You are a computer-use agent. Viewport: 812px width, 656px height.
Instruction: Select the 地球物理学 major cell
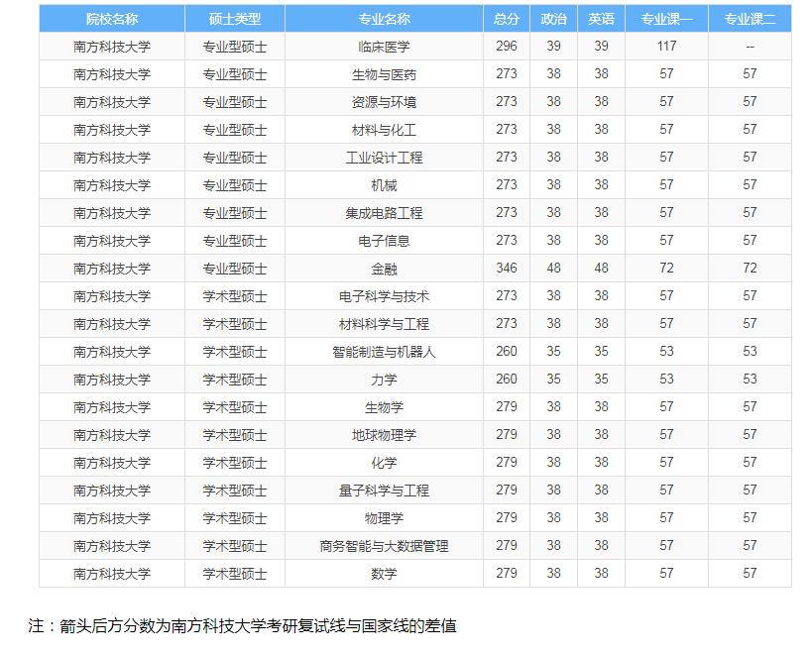(x=384, y=435)
